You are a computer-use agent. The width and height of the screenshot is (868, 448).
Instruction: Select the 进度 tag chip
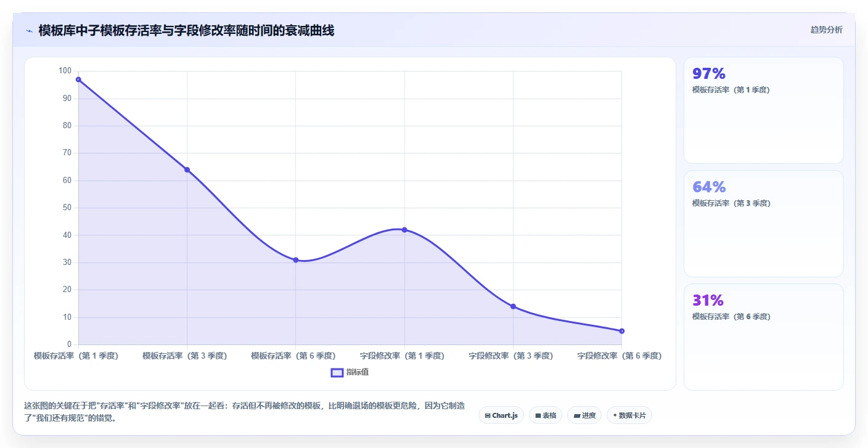point(584,415)
